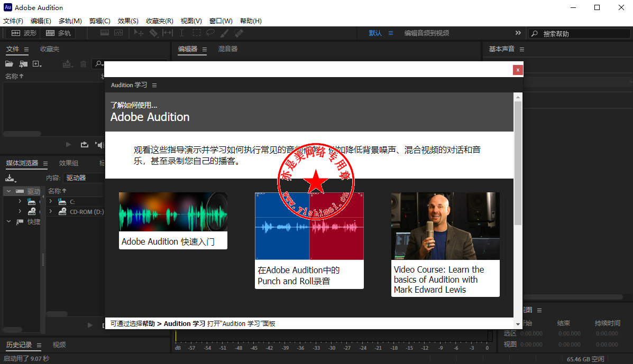
Task: Collapse the 驱动 tree node
Action: coord(8,191)
